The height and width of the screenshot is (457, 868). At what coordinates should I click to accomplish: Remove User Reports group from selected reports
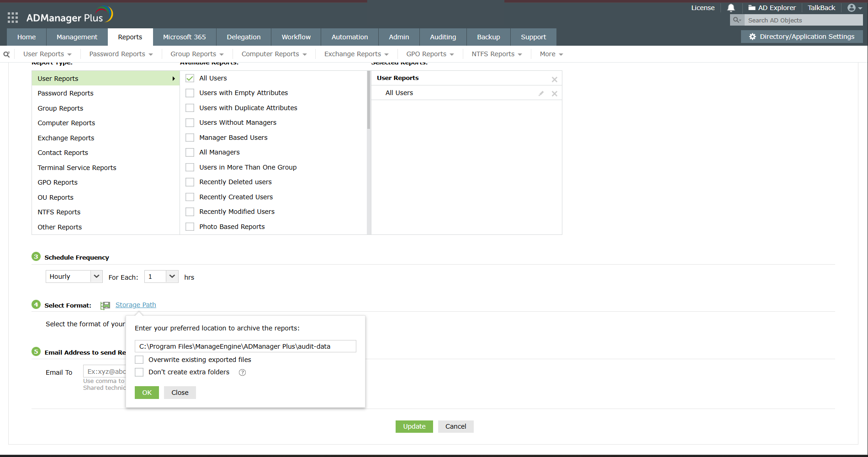tap(554, 80)
